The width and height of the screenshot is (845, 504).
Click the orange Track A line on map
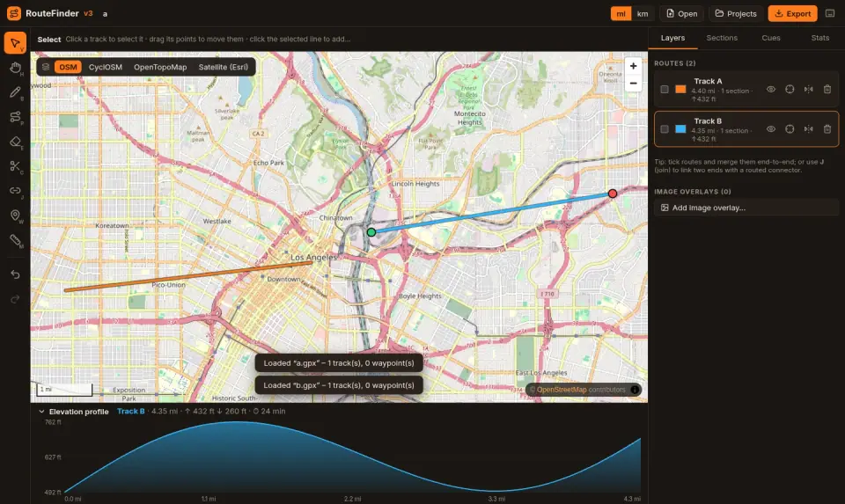pyautogui.click(x=188, y=276)
